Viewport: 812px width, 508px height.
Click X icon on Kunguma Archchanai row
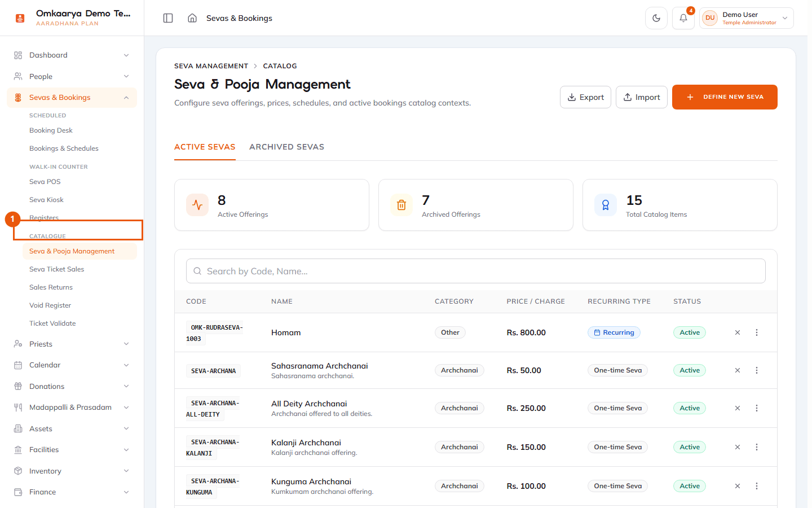738,486
